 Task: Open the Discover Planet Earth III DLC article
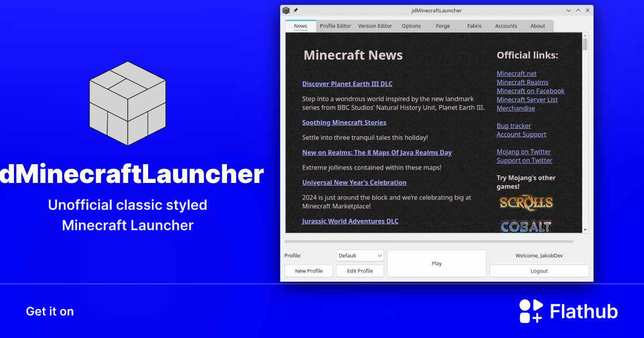click(x=347, y=84)
